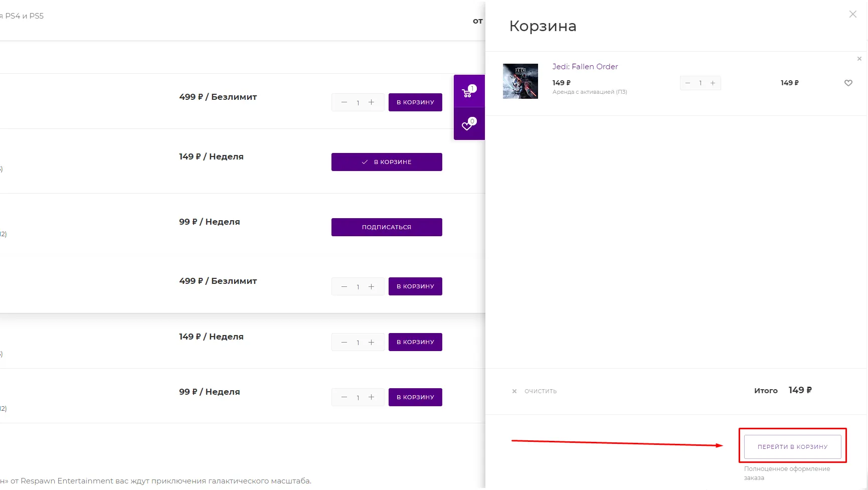The image size is (868, 490).
Task: Toggle В КОРЗИНЕ state for 149 ₽ item
Action: point(386,161)
